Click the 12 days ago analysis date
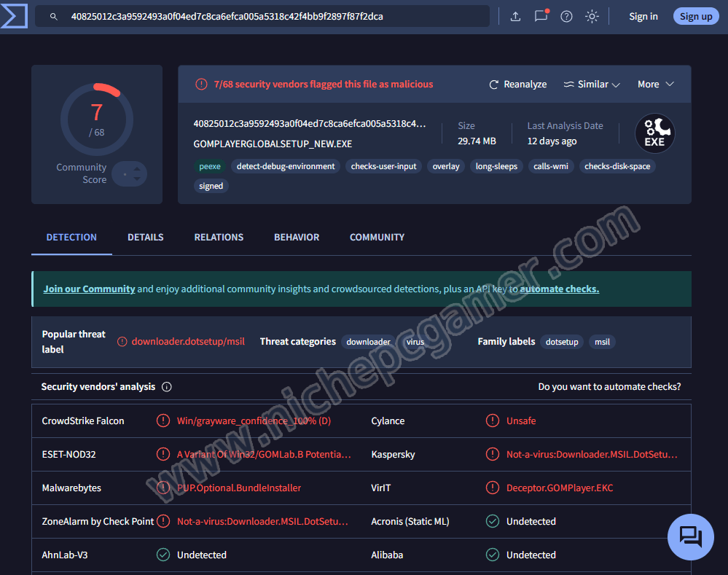The width and height of the screenshot is (728, 575). click(552, 141)
